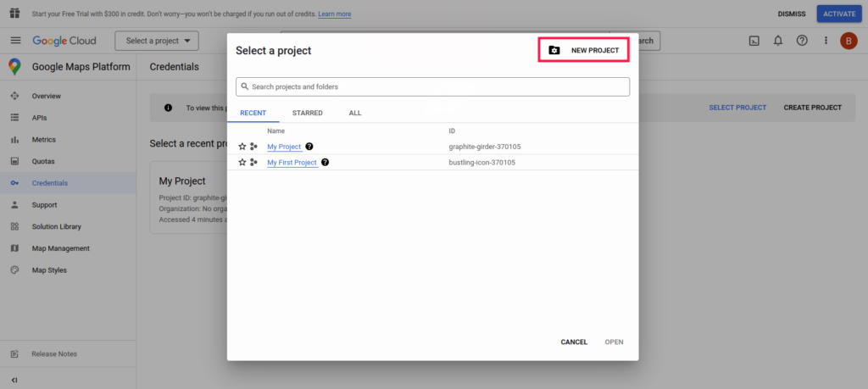Screen dimensions: 868x389
Task: Open Cloud Shell terminal icon
Action: point(754,41)
